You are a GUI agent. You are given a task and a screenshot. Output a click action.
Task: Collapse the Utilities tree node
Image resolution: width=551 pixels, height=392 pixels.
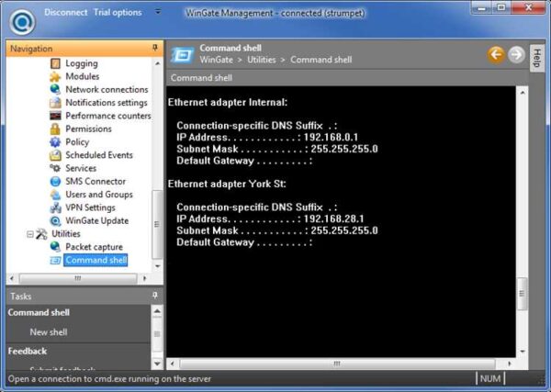click(x=30, y=234)
